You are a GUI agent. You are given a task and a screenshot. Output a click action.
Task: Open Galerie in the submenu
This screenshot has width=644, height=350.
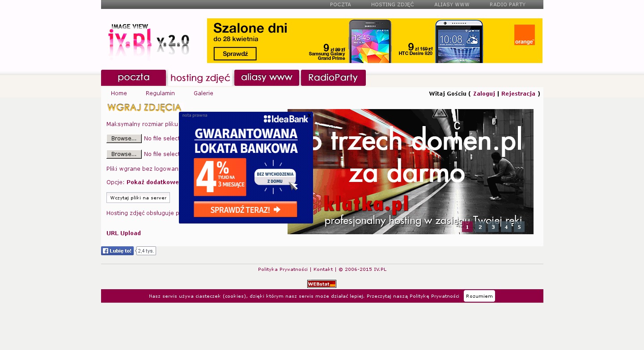pyautogui.click(x=203, y=93)
